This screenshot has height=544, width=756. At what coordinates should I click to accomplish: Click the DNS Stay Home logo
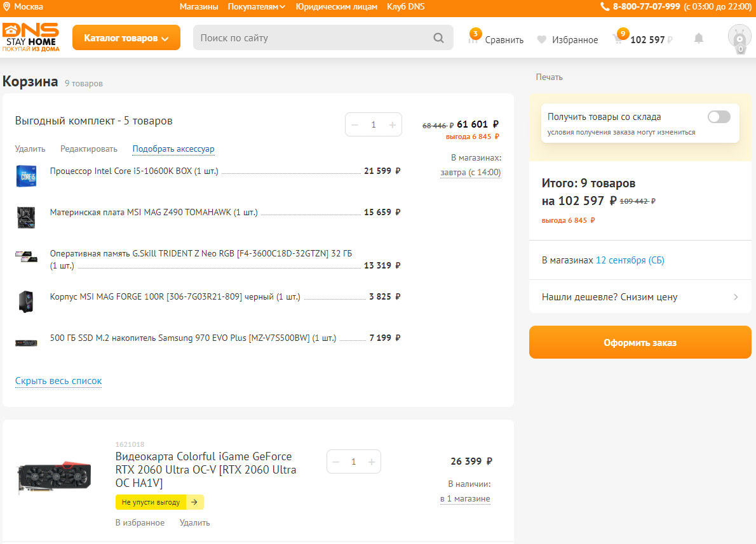click(31, 37)
